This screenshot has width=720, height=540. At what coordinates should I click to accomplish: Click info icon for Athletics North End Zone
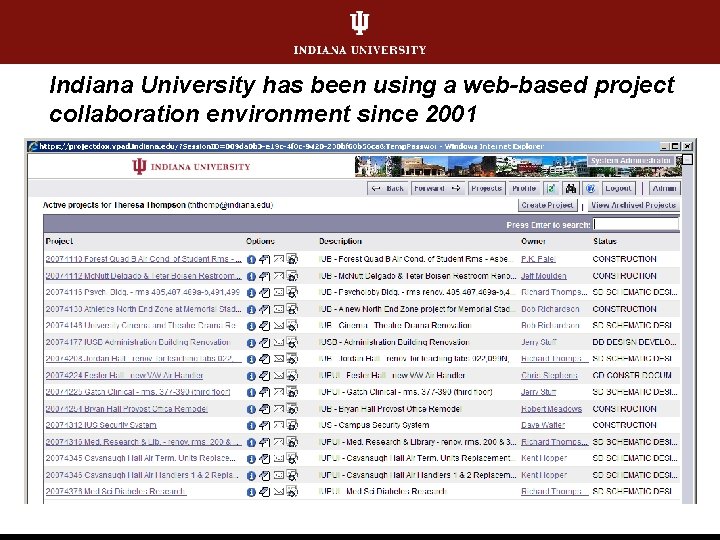251,309
